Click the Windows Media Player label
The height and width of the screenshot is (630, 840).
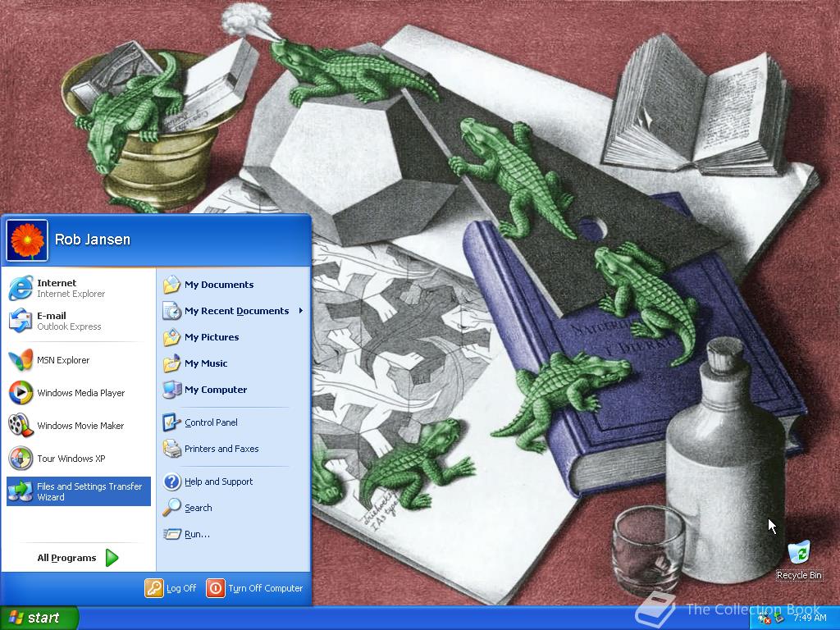[81, 393]
